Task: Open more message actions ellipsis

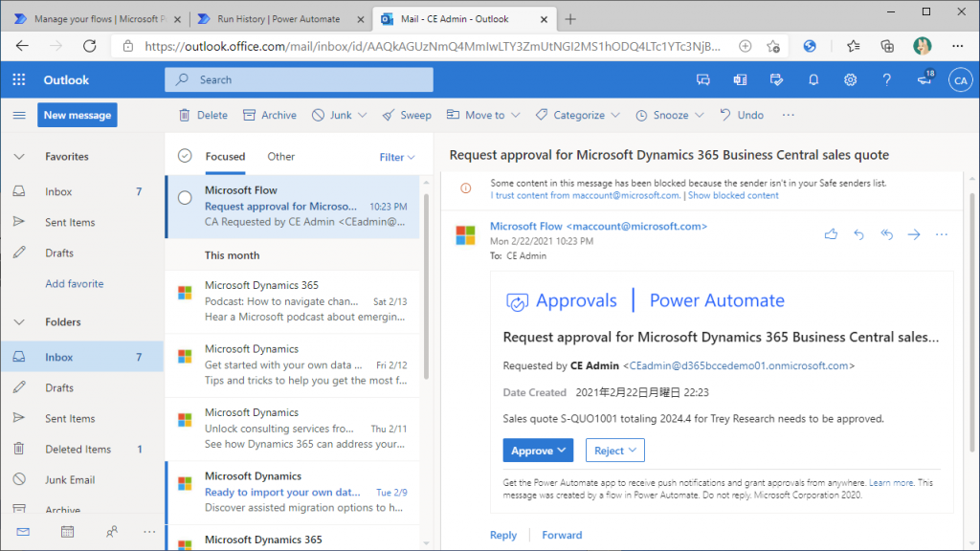Action: (x=942, y=234)
